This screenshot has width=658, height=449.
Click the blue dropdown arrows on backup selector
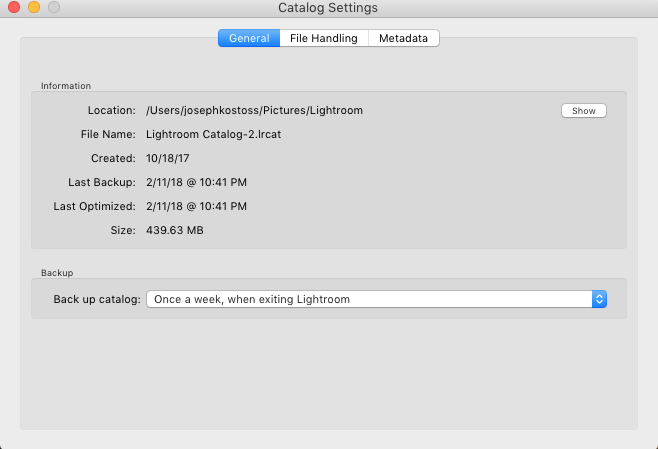(x=599, y=299)
